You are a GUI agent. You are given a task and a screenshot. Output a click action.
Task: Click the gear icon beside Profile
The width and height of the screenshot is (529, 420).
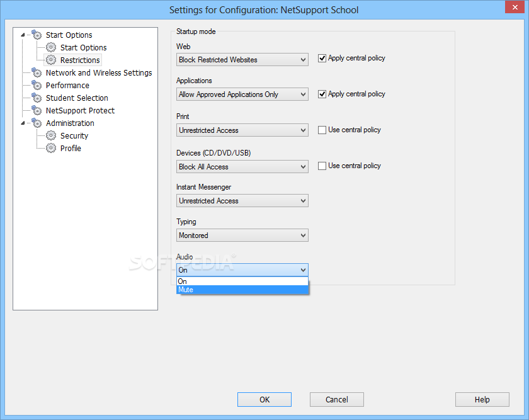[51, 148]
